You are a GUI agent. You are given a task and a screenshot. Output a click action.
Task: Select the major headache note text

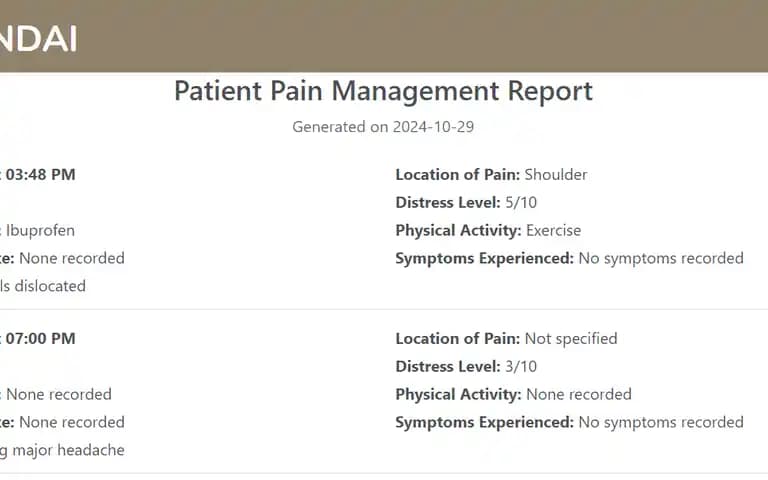click(68, 450)
